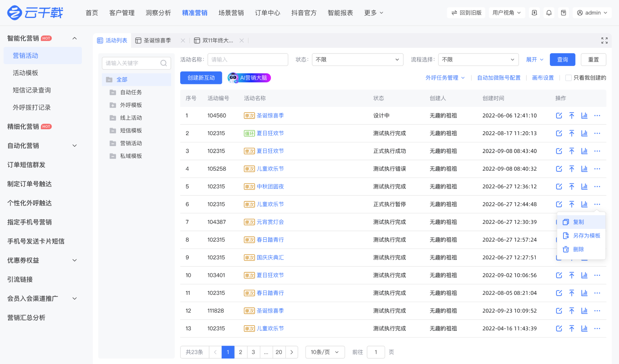The height and width of the screenshot is (364, 619).
Task: Open more actions for row 6 儿童欢乐节
Action: (x=597, y=204)
